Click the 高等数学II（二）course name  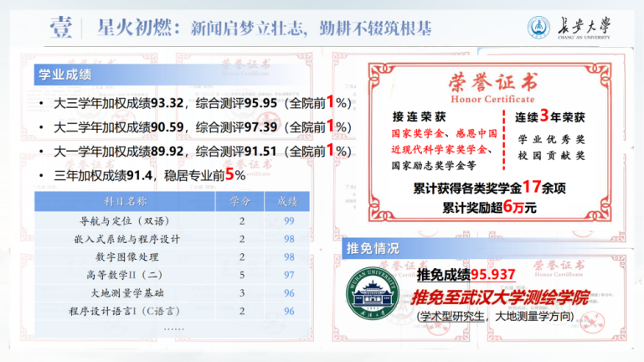126,275
